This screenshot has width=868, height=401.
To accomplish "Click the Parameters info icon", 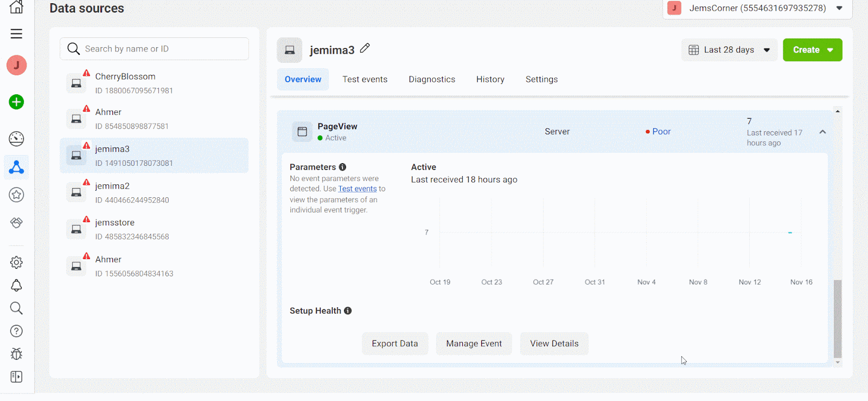I will [x=342, y=167].
